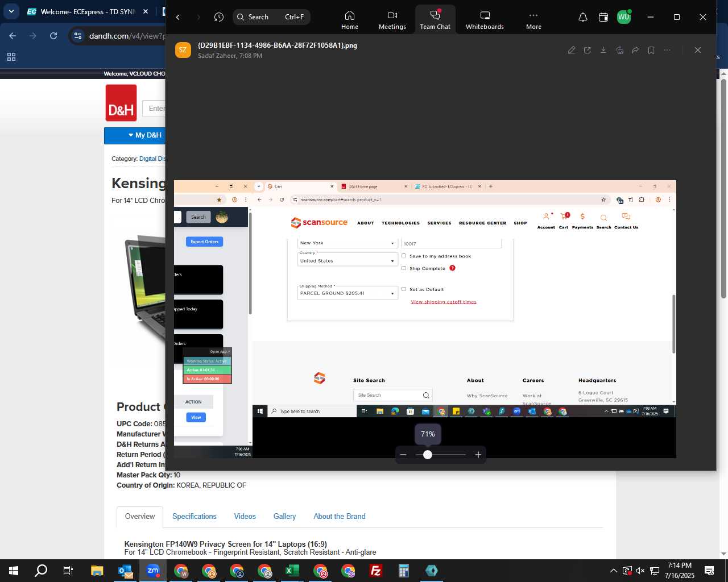Viewport: 728px width, 582px height.
Task: Click Chrome's forward arrow
Action: (x=33, y=36)
